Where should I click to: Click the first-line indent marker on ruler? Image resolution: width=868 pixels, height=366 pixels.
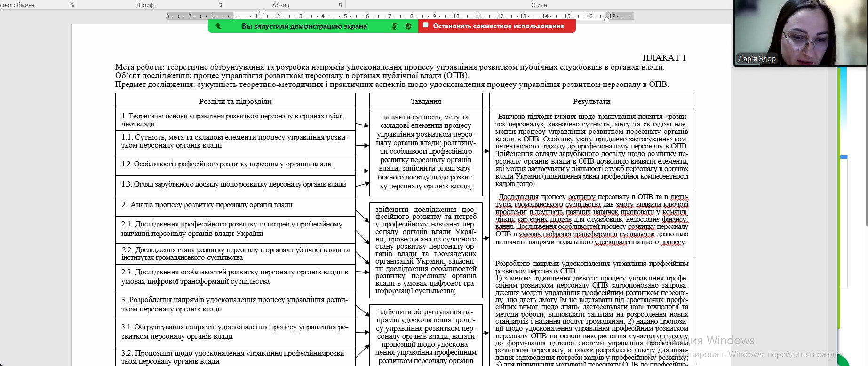point(262,13)
